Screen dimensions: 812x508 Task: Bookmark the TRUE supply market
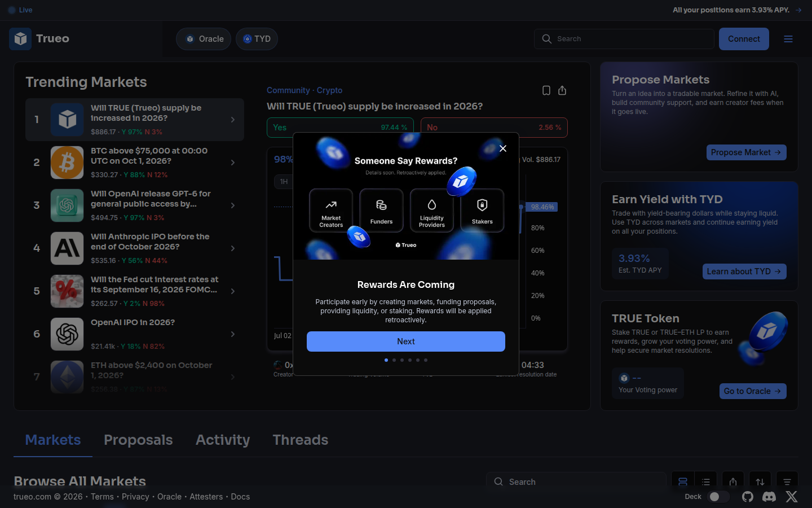click(546, 90)
